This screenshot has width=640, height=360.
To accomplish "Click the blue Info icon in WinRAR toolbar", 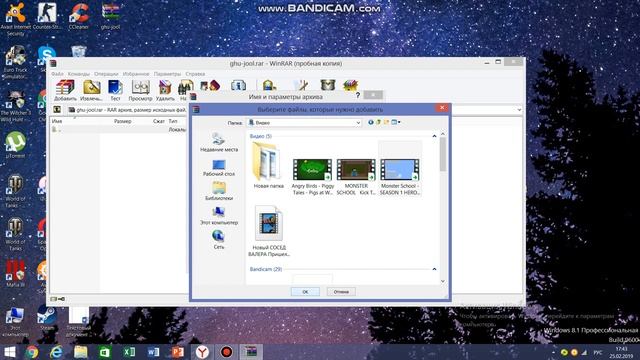I will click(238, 85).
